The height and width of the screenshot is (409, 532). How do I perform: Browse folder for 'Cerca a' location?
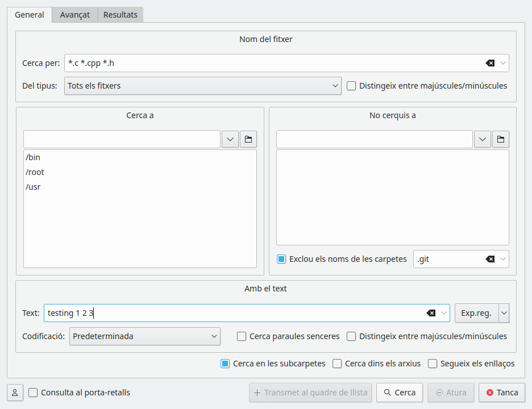coord(248,139)
